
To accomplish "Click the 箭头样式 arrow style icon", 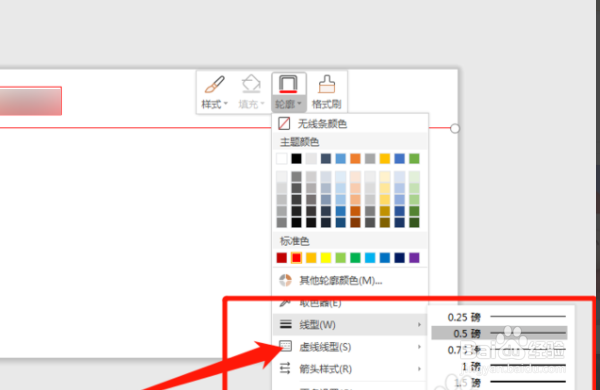I will 285,369.
